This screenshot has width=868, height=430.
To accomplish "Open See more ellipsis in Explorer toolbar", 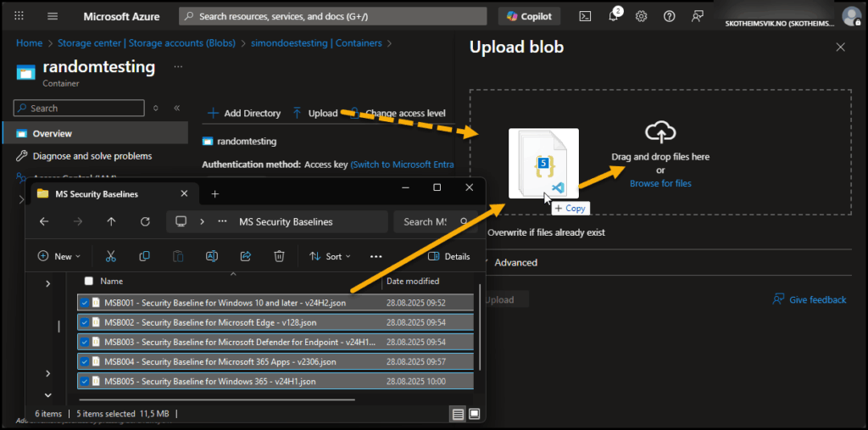I will click(x=376, y=257).
